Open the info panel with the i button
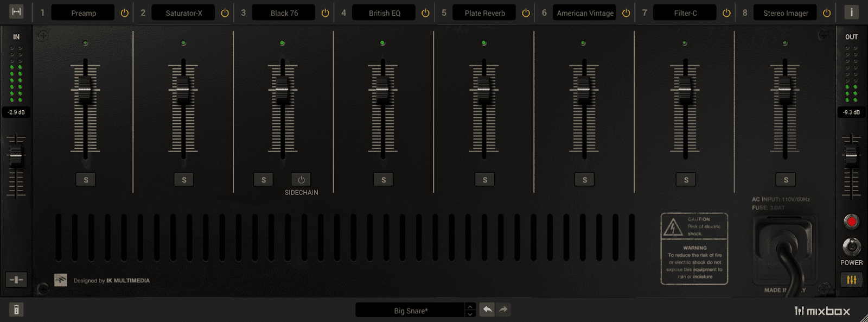Screen dimensions: 868x322 coord(851,12)
